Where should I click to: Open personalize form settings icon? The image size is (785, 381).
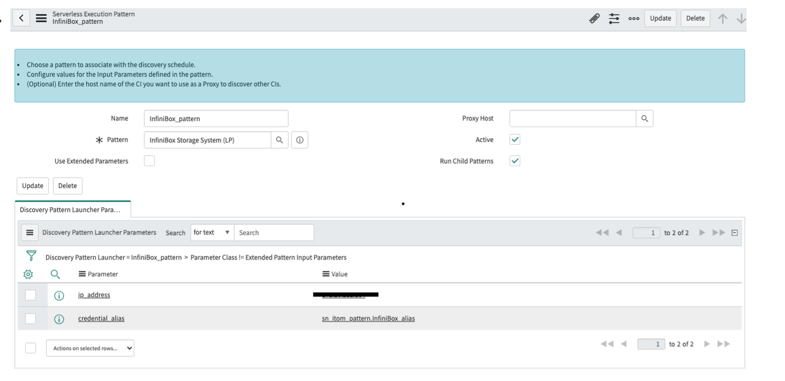tap(614, 19)
